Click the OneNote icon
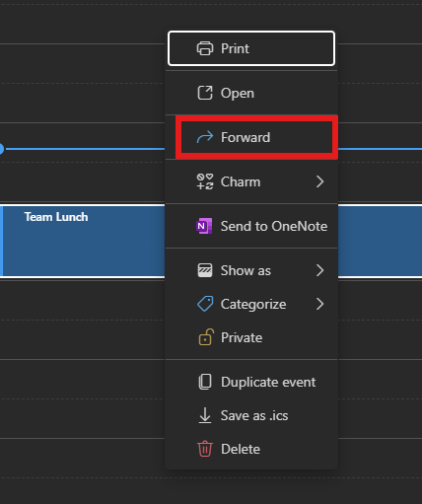Viewport: 422px width, 504px height. tap(204, 226)
